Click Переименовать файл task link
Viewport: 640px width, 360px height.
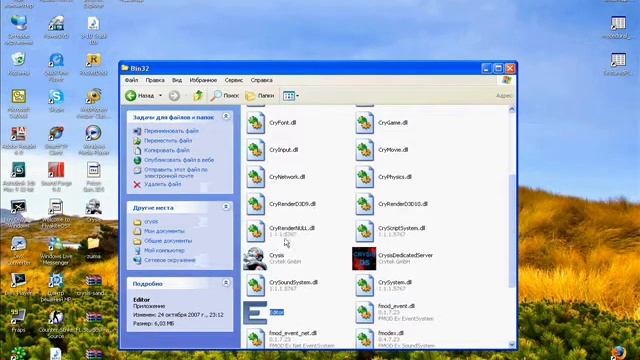tap(171, 131)
